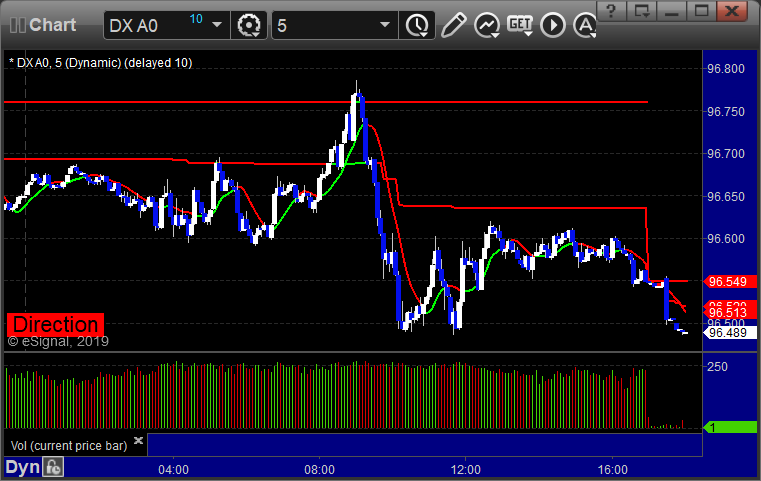Expand the DX A0 symbol dropdown arrow
Screen dimensions: 761x481
click(x=217, y=25)
